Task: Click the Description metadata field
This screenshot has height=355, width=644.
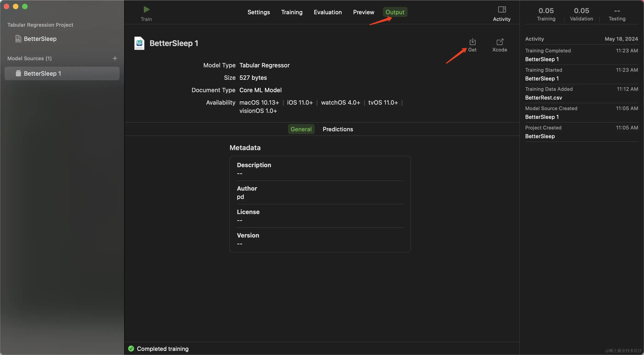Action: [x=319, y=169]
